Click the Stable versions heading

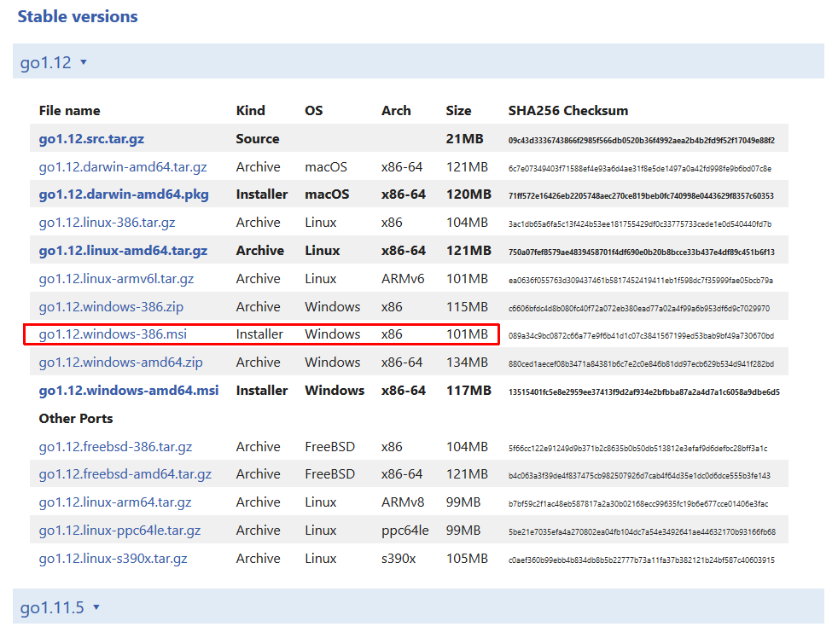pos(78,16)
